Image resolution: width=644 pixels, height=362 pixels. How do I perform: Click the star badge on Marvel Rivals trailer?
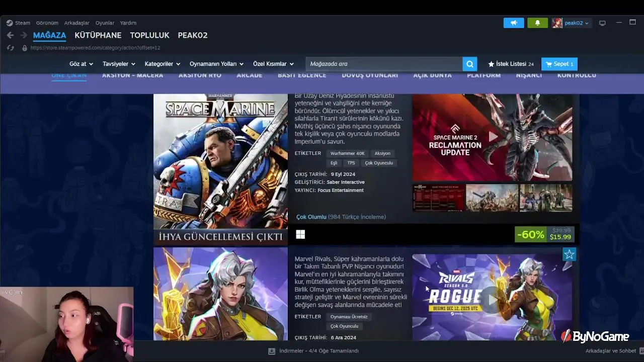tap(569, 254)
